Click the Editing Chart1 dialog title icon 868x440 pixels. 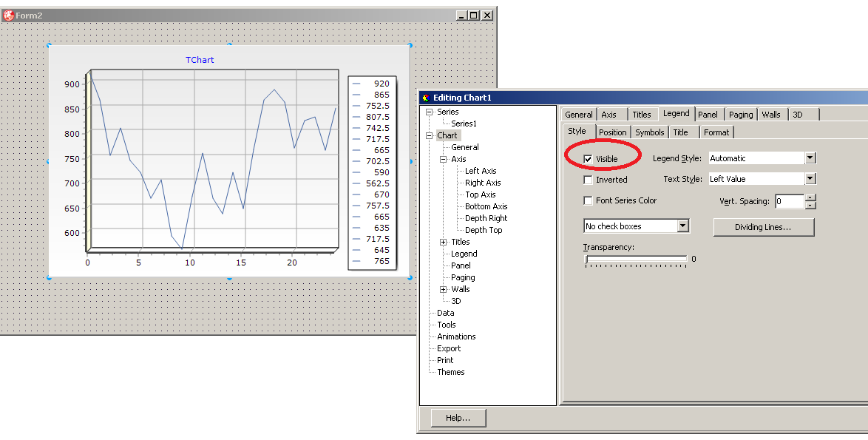(x=426, y=98)
